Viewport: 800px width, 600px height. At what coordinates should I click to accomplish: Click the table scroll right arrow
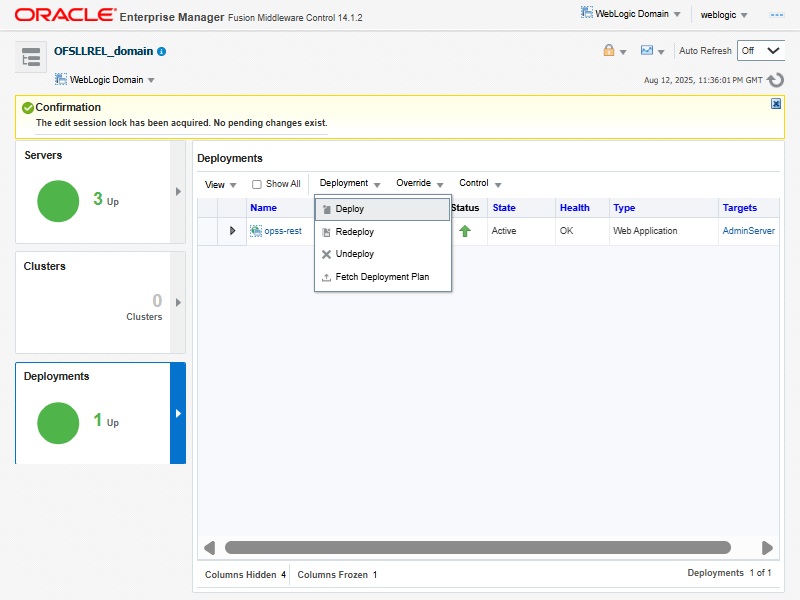click(767, 548)
